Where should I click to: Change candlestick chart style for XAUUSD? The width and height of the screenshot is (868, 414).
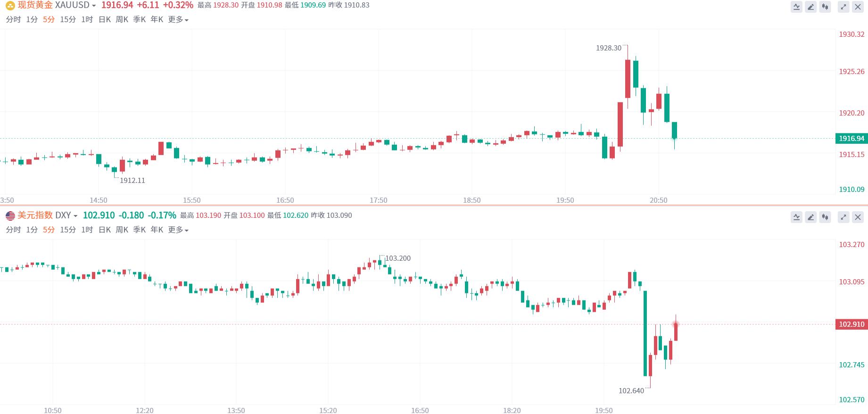pyautogui.click(x=825, y=7)
